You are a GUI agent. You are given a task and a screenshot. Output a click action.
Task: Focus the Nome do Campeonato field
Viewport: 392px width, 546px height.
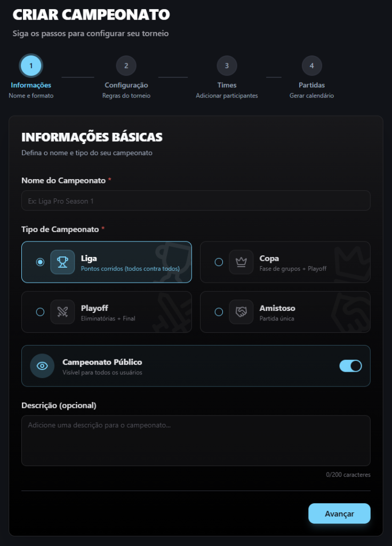(x=196, y=201)
